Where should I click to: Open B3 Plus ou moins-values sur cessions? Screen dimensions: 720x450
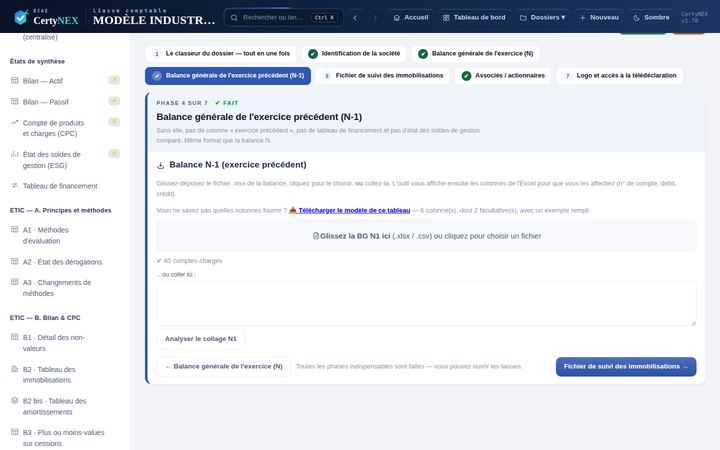coord(63,438)
